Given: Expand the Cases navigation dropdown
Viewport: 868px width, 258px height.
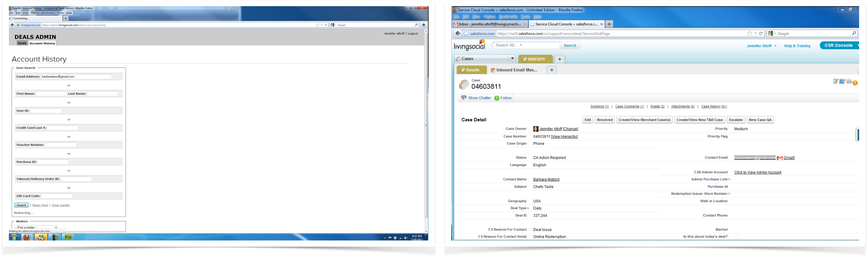Looking at the screenshot, I should pyautogui.click(x=512, y=58).
